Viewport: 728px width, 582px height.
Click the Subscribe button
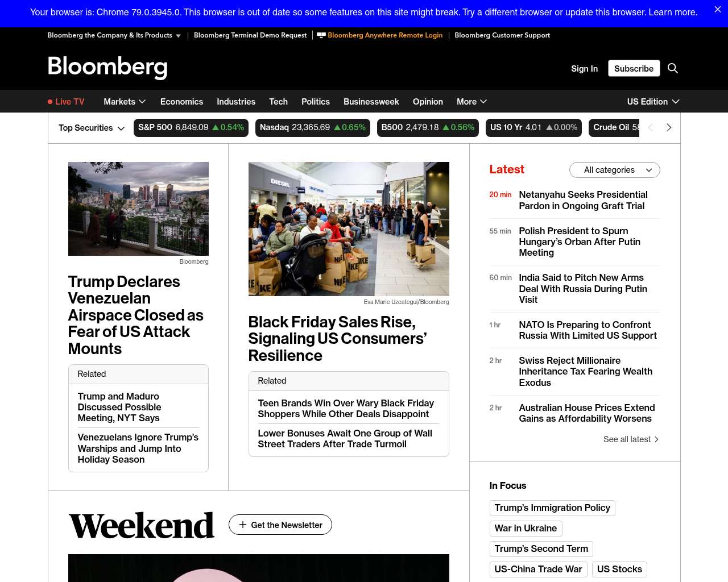pyautogui.click(x=634, y=68)
